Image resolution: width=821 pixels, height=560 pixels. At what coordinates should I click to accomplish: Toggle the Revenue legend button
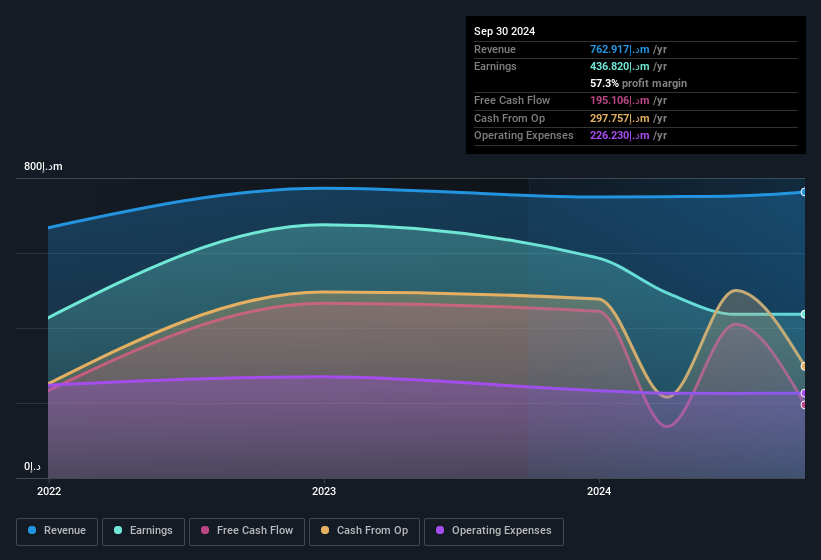57,531
